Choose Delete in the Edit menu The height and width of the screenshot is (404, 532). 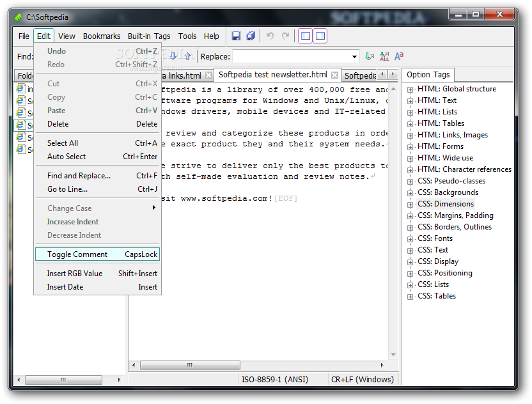[x=97, y=124]
